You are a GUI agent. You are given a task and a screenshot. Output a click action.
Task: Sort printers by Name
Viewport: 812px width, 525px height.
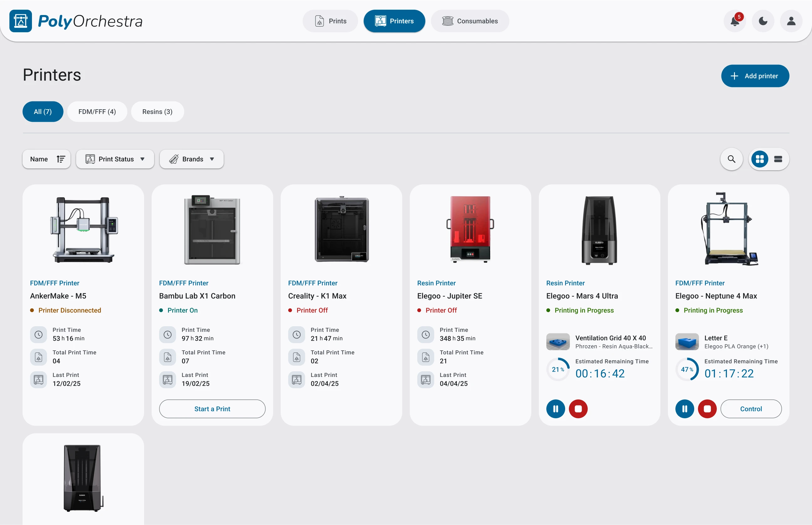tap(46, 159)
